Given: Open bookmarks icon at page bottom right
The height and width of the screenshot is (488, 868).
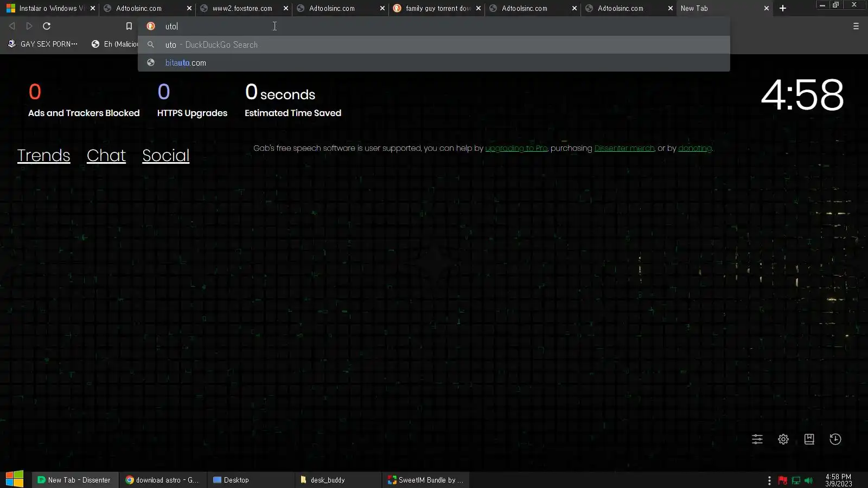Looking at the screenshot, I should tap(809, 439).
